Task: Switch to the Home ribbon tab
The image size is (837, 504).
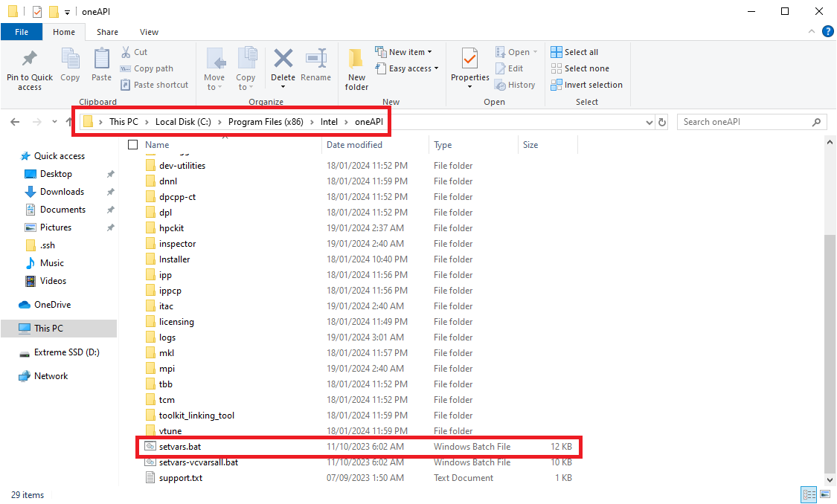Action: [x=64, y=32]
